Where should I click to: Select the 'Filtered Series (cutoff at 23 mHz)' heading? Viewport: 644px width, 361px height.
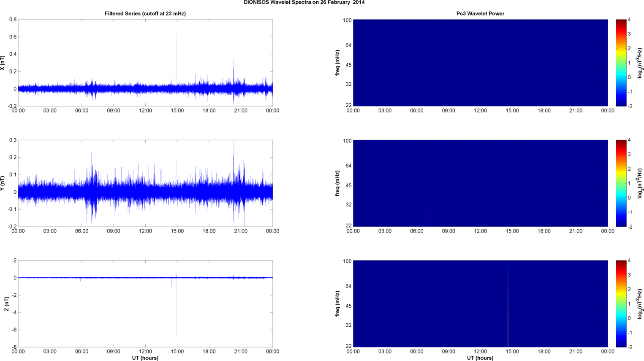(x=145, y=14)
